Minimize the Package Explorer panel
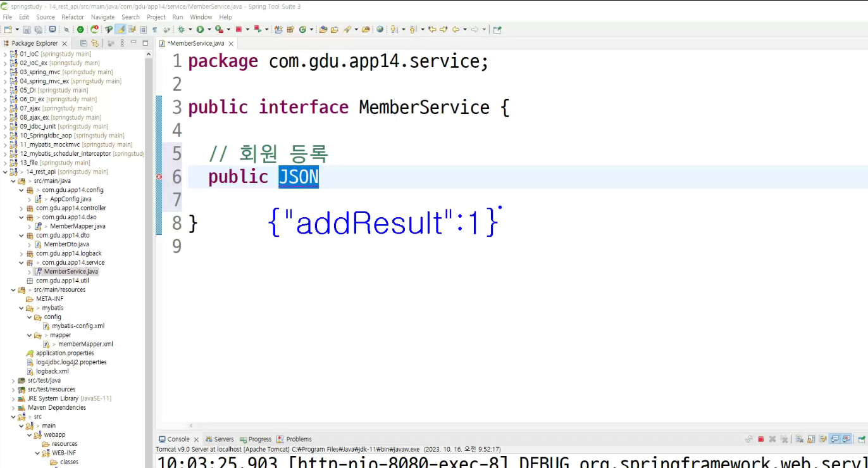Viewport: 868px width, 468px height. (x=133, y=42)
